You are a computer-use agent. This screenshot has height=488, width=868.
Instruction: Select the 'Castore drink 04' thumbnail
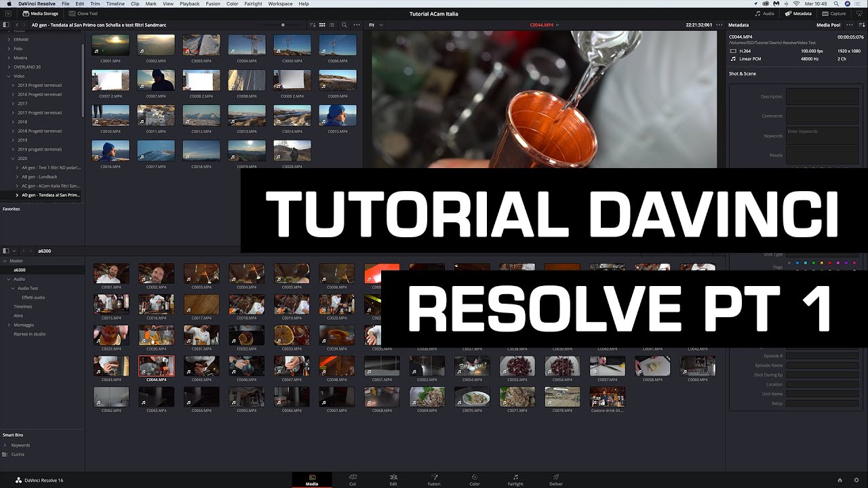(607, 398)
